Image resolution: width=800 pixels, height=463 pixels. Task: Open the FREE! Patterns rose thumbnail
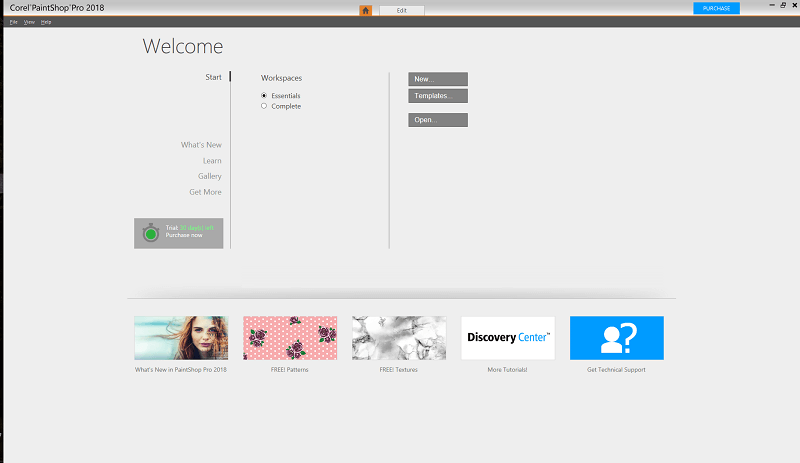(x=290, y=338)
